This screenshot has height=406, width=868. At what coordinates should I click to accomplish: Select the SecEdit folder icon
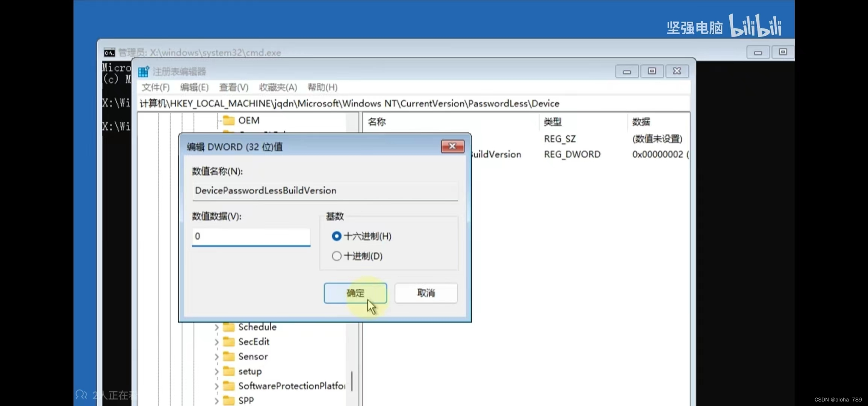pos(228,342)
